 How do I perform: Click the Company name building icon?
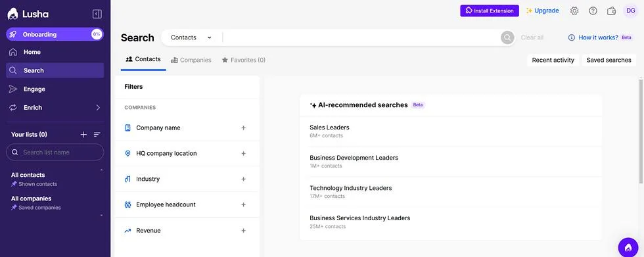coord(127,128)
